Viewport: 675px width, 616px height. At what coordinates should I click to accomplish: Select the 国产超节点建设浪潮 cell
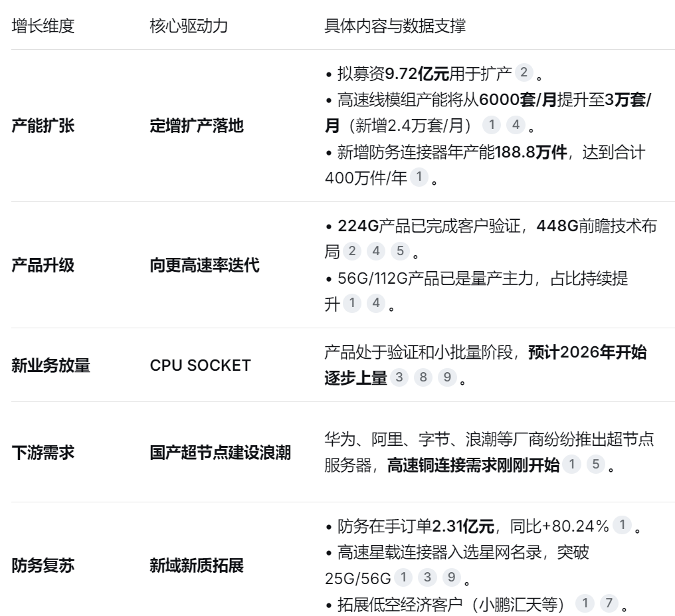coord(220,453)
